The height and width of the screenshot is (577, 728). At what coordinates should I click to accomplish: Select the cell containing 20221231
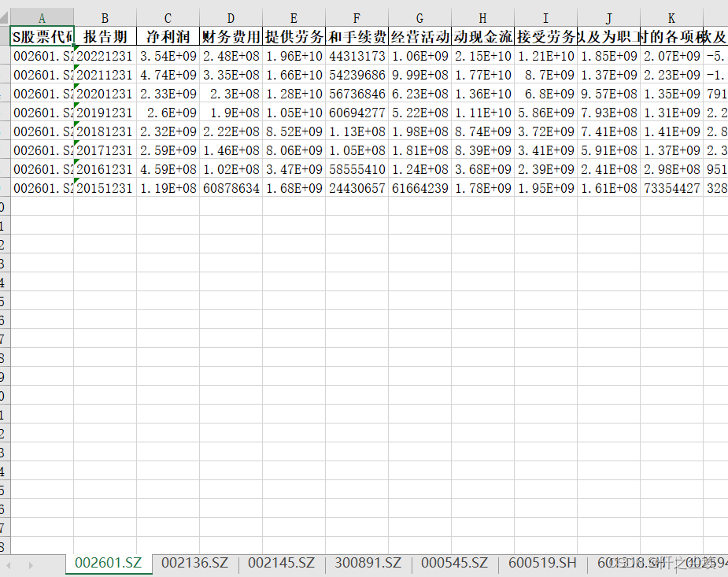(105, 56)
